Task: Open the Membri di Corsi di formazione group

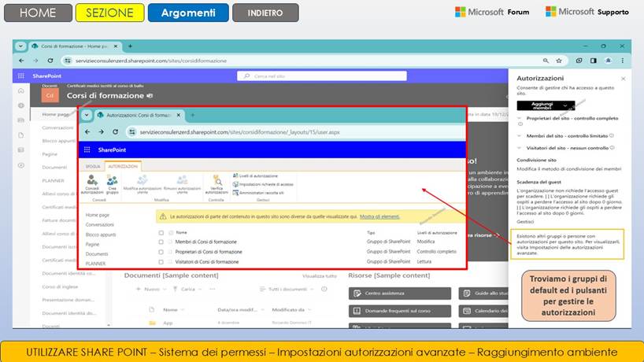Action: coord(205,242)
